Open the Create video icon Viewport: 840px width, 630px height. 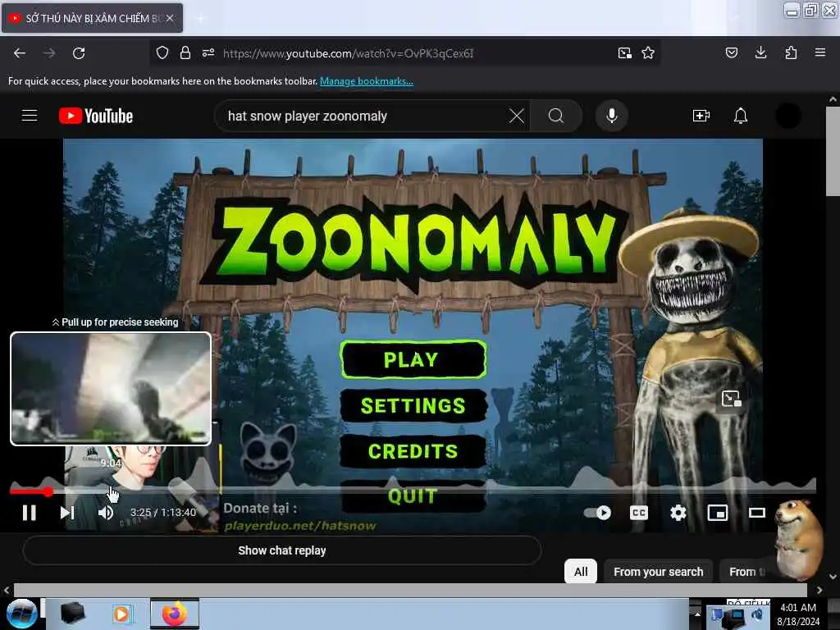tap(701, 116)
